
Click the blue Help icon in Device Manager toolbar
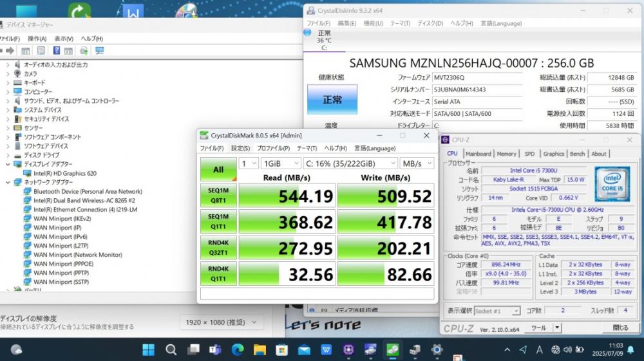point(57,50)
